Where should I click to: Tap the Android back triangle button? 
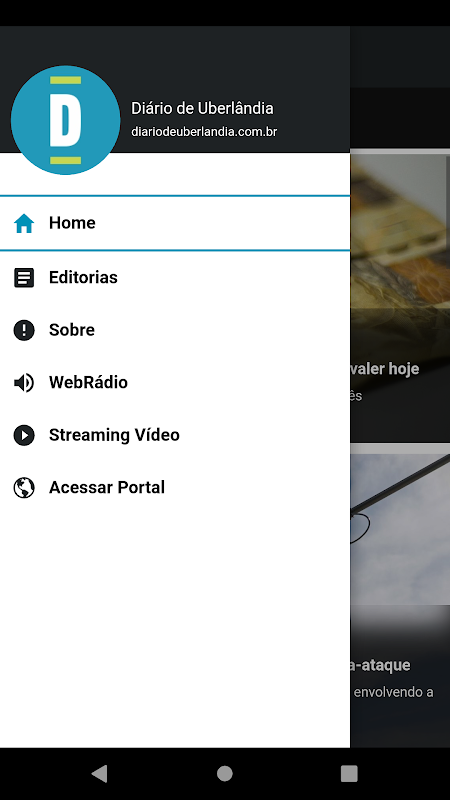(99, 773)
